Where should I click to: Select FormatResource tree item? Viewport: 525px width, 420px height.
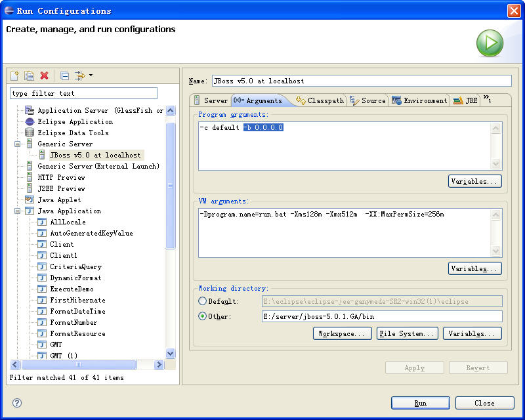point(77,333)
